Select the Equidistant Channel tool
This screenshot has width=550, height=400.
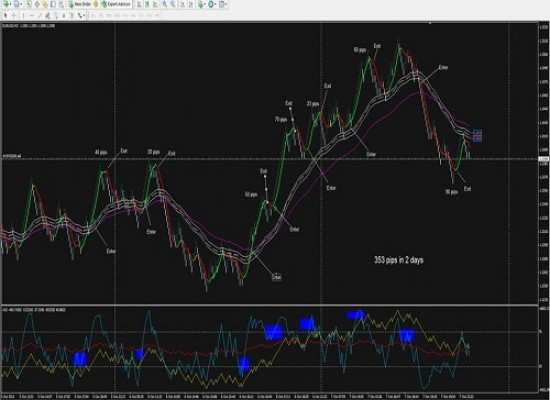click(x=47, y=15)
